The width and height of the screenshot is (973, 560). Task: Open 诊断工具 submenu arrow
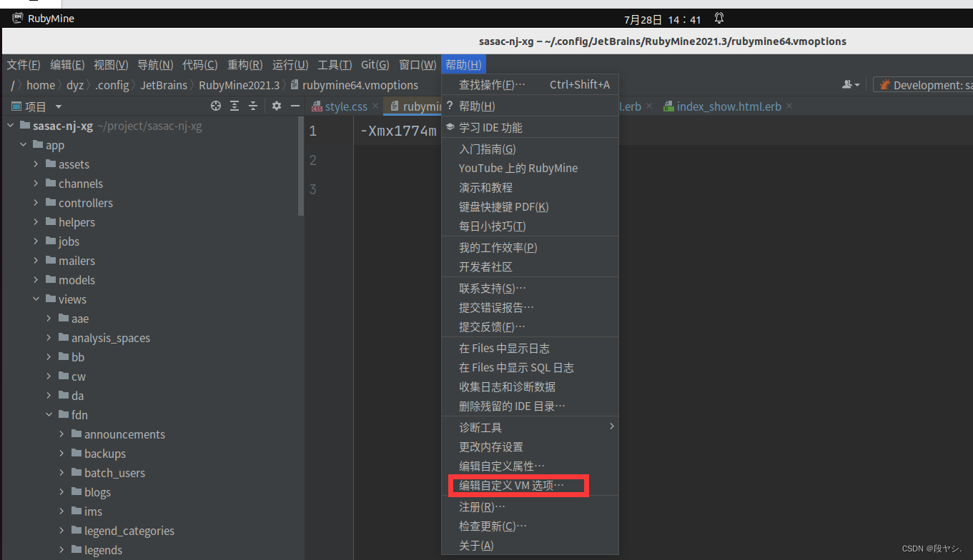point(611,426)
